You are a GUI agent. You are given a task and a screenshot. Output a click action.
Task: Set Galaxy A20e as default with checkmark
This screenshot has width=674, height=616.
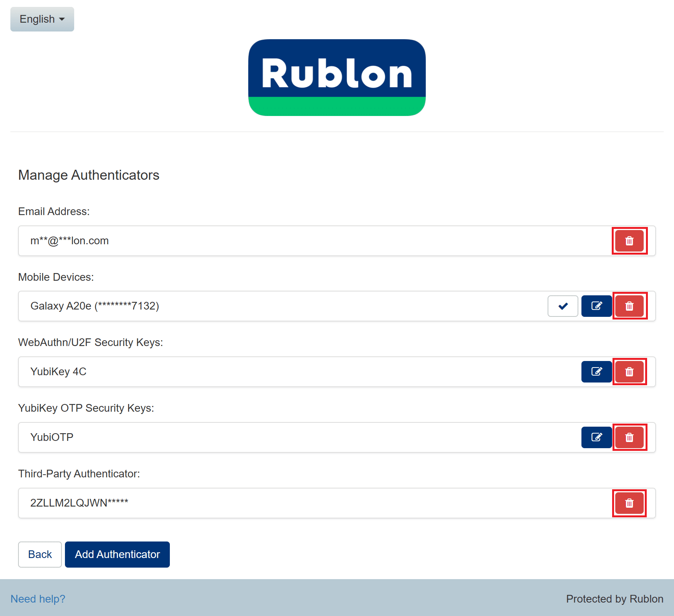[563, 306]
